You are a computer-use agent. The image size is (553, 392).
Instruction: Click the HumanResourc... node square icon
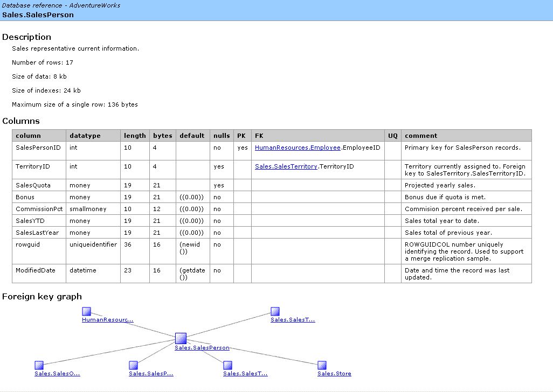click(x=86, y=311)
